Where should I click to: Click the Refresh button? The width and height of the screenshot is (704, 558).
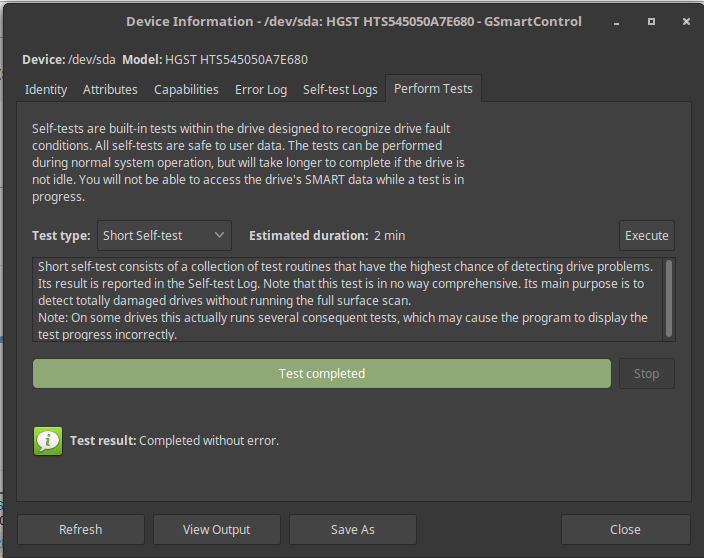pos(81,530)
